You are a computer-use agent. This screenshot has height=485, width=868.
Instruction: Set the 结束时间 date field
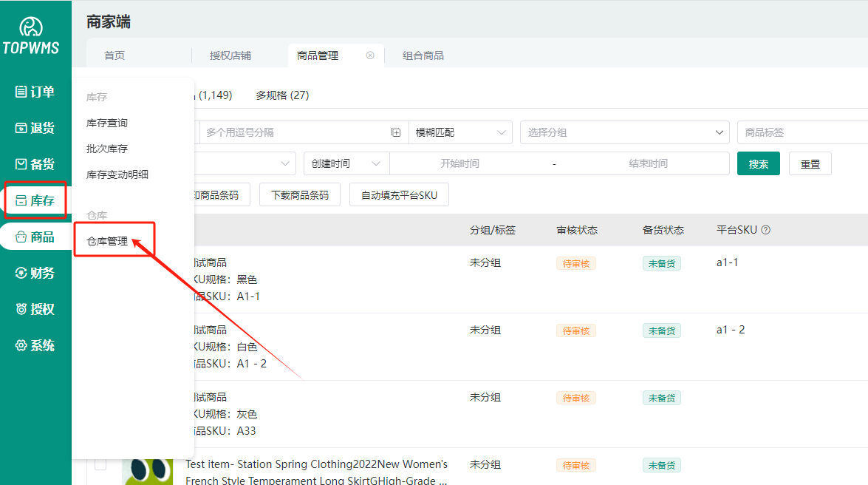(649, 163)
